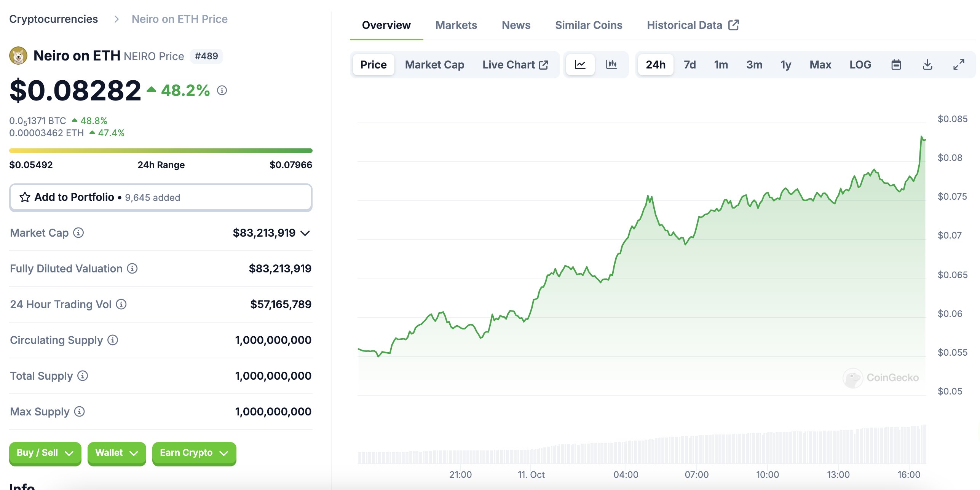Open the price change info icon

(222, 91)
